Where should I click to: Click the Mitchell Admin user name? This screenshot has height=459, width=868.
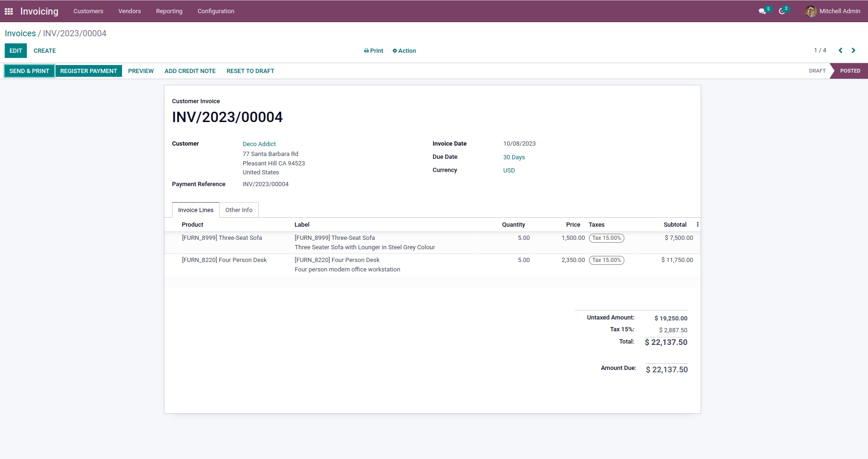(x=840, y=11)
